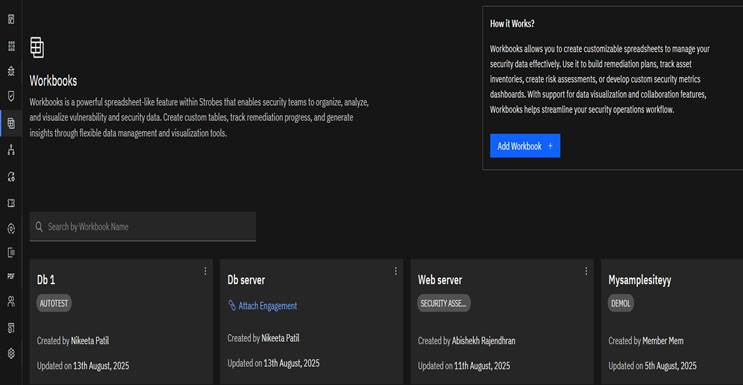Open the circular sync icon in sidebar
Viewport: 743px width, 385px height.
[11, 177]
